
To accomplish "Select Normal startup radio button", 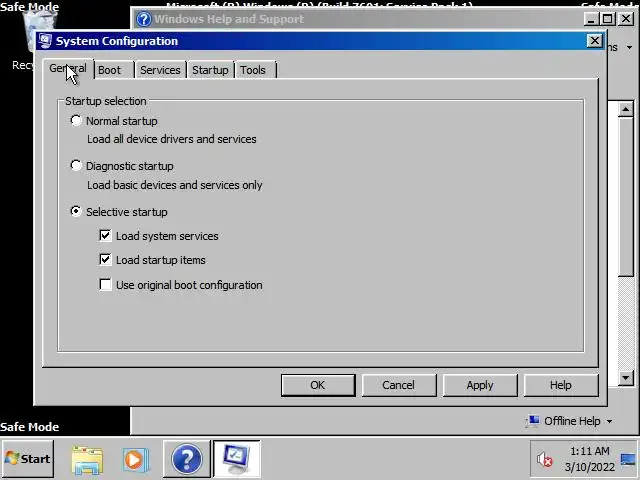I will coord(76,120).
